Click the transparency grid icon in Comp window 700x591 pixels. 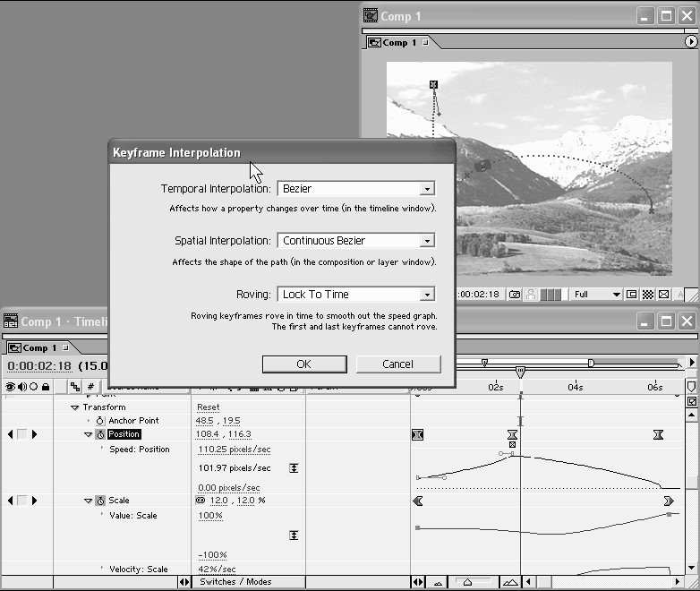647,294
